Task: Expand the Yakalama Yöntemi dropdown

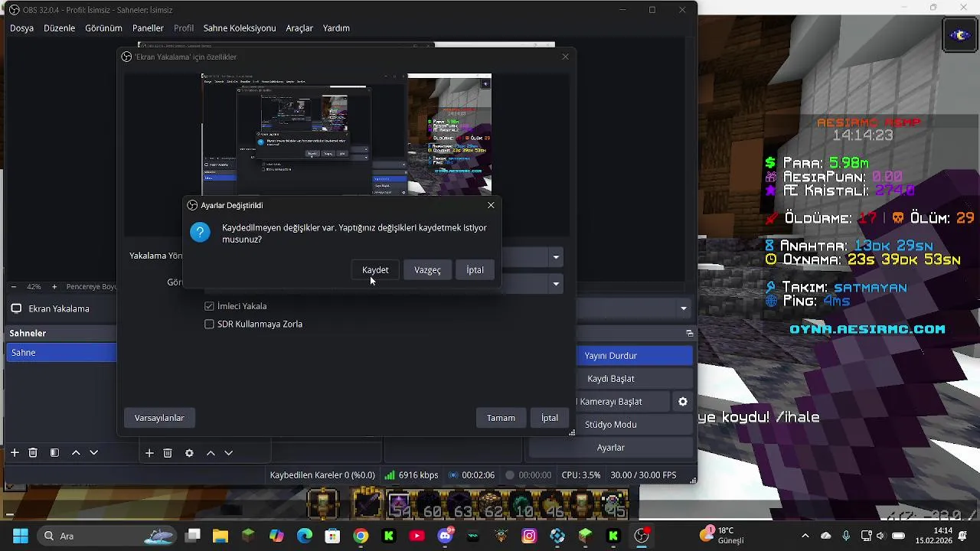Action: (x=556, y=257)
